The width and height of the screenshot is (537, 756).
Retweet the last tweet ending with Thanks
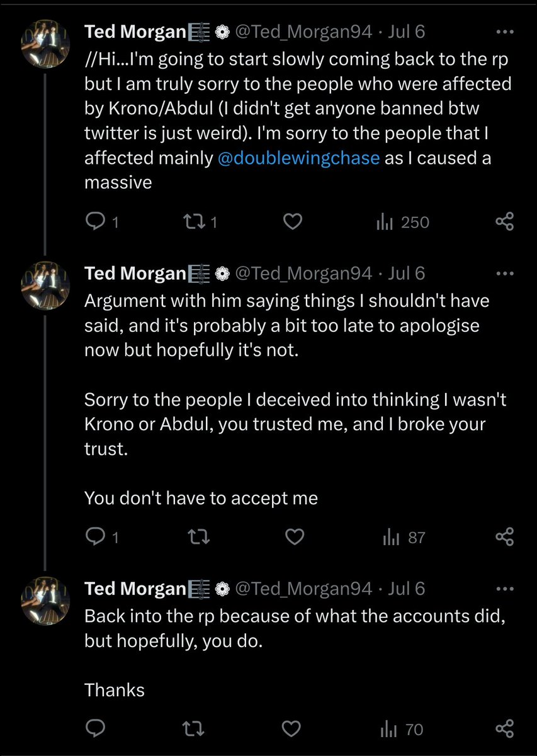click(x=196, y=729)
